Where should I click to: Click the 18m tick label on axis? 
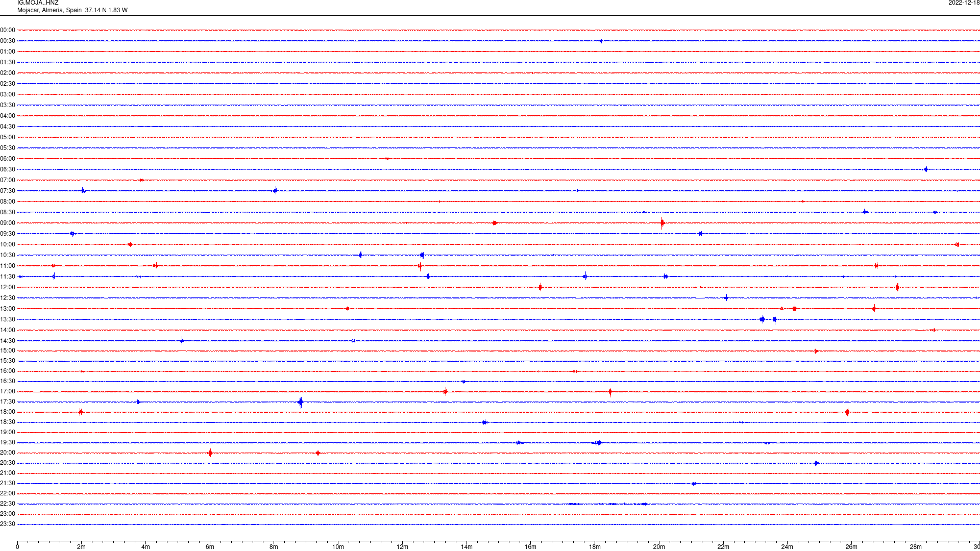(595, 547)
